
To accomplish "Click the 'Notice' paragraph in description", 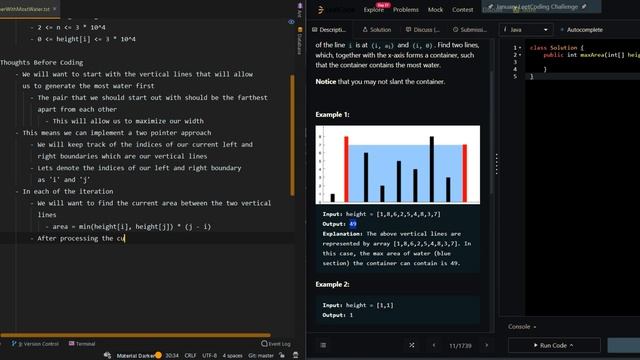I will point(380,82).
